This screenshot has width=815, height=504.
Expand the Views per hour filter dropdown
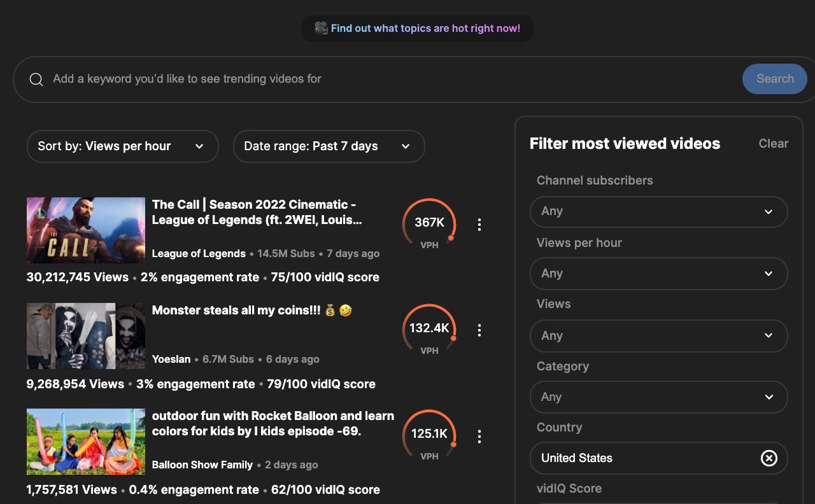658,274
